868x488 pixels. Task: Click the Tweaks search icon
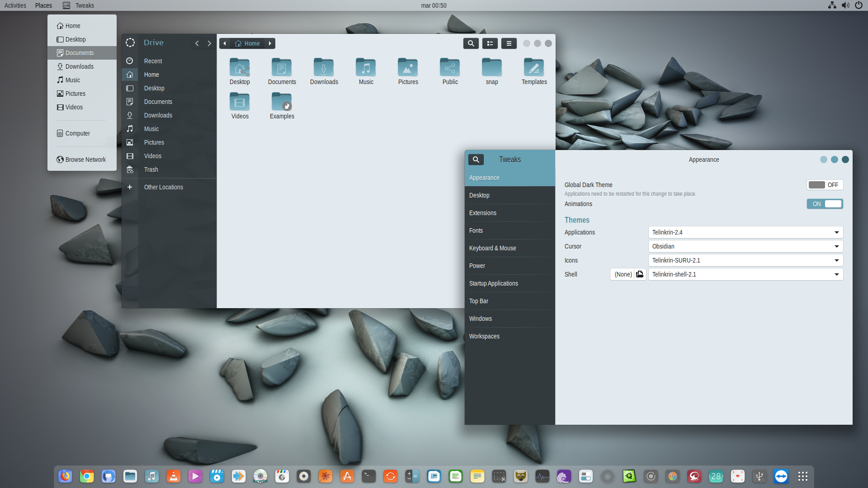[x=476, y=160]
